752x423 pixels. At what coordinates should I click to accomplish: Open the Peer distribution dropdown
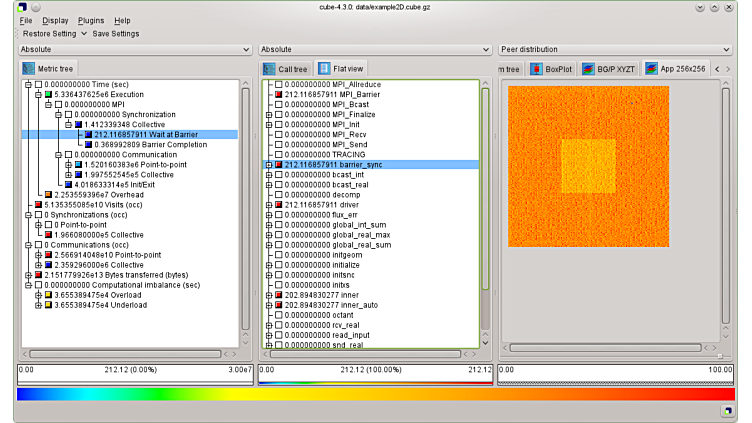[615, 49]
